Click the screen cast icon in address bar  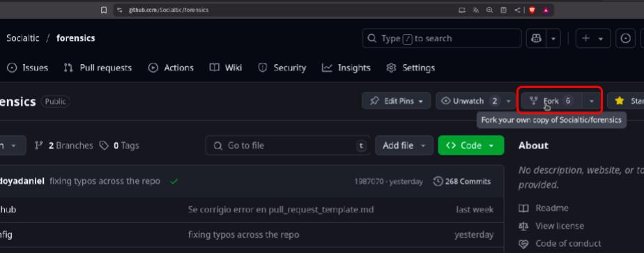tap(461, 10)
